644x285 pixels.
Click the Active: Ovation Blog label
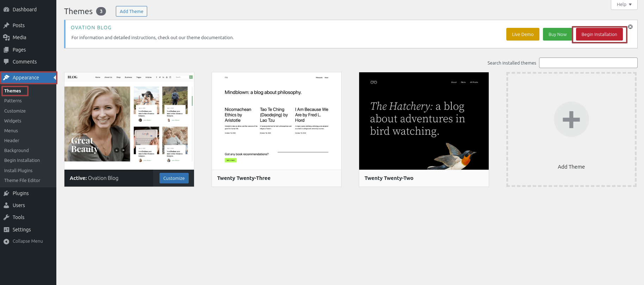94,178
